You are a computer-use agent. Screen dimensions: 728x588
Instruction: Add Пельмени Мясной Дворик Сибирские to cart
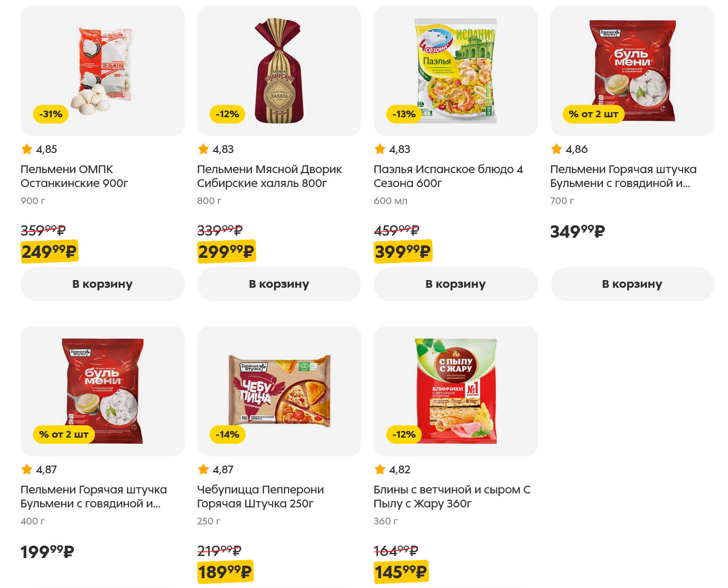pos(279,284)
